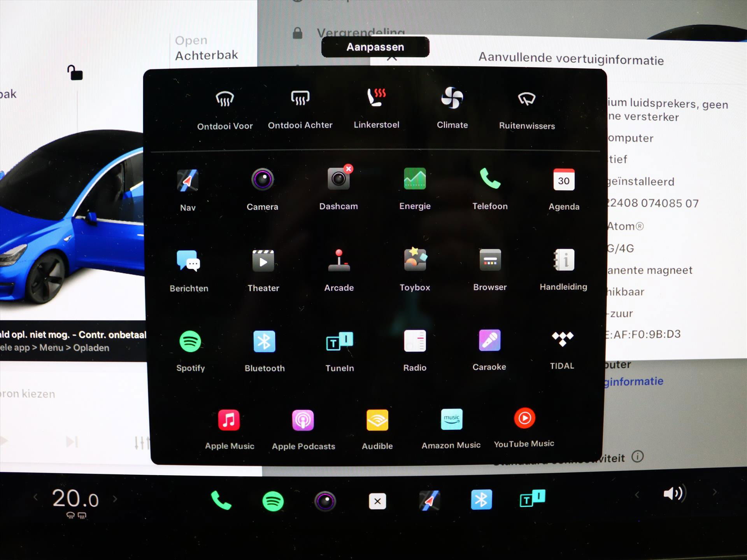Viewport: 747px width, 560px height.
Task: Raise volume with right chevron
Action: click(715, 492)
